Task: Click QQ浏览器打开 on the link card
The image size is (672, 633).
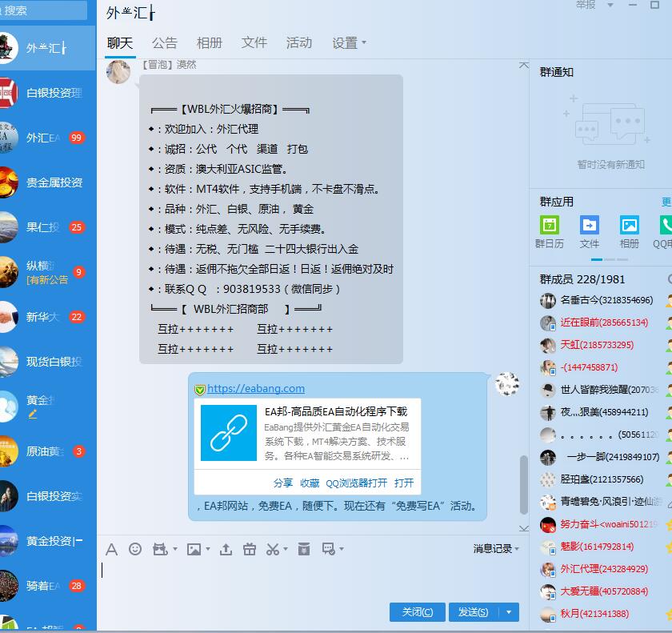Action: pyautogui.click(x=356, y=483)
